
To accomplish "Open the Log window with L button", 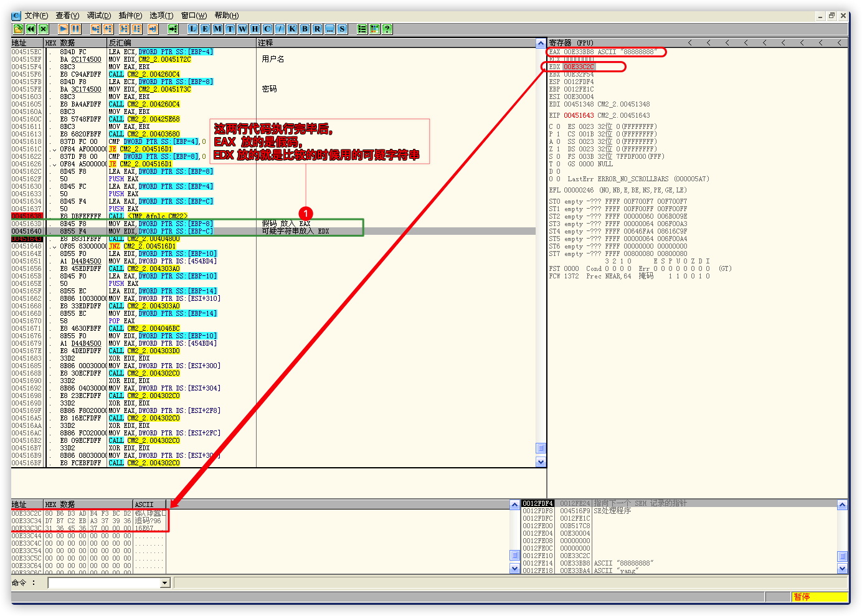I will [192, 29].
